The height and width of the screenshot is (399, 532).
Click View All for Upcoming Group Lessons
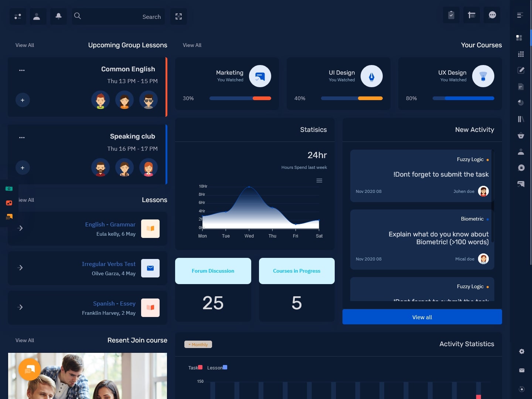click(25, 45)
